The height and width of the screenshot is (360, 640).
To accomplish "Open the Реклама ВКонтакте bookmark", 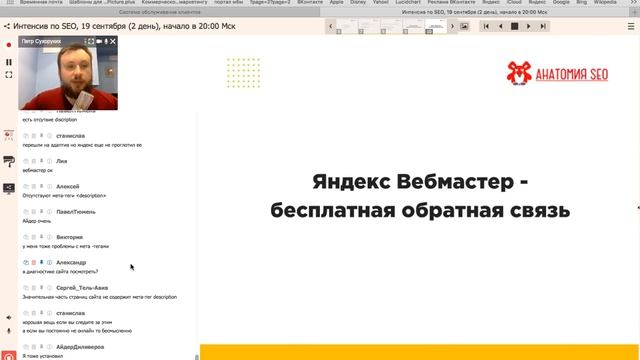I will (451, 2).
